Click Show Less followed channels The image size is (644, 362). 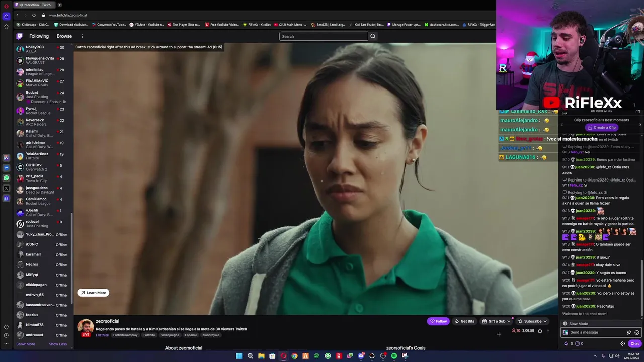pos(58,344)
